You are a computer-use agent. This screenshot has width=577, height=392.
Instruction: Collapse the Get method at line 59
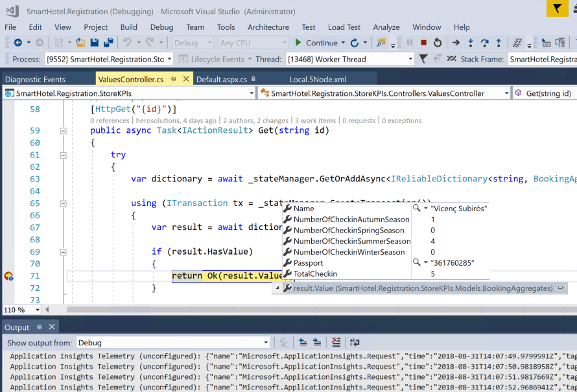click(x=64, y=131)
